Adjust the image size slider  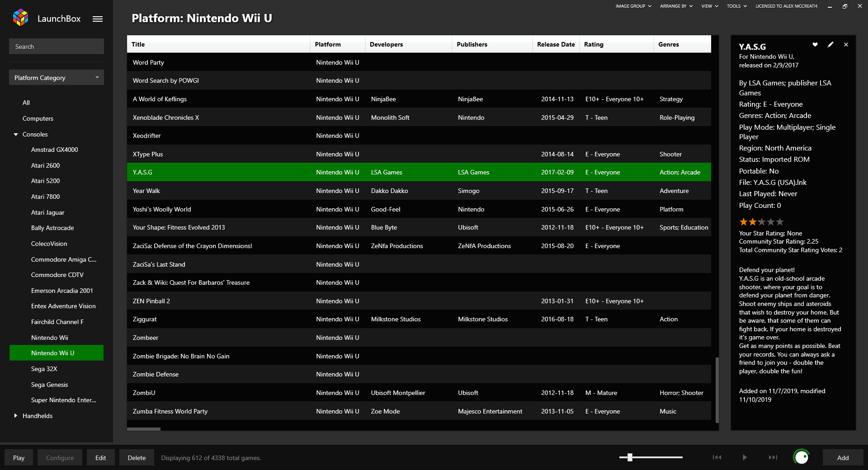[x=630, y=457]
